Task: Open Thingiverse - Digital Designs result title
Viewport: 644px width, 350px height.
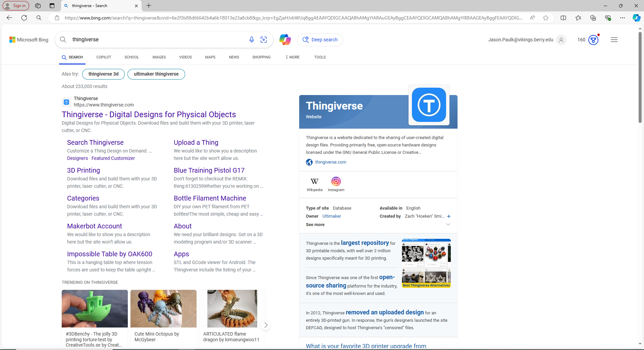Action: click(149, 115)
